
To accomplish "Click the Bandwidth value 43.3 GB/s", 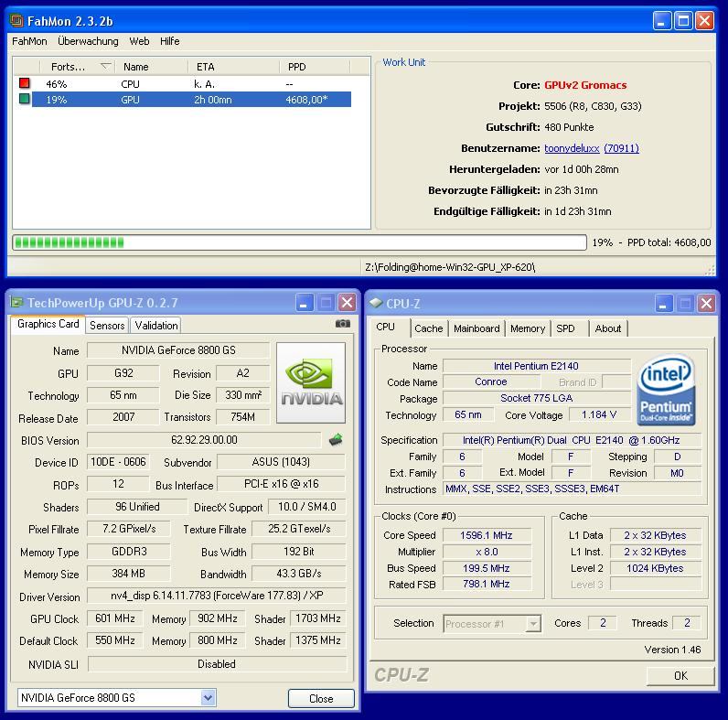I will click(x=298, y=574).
